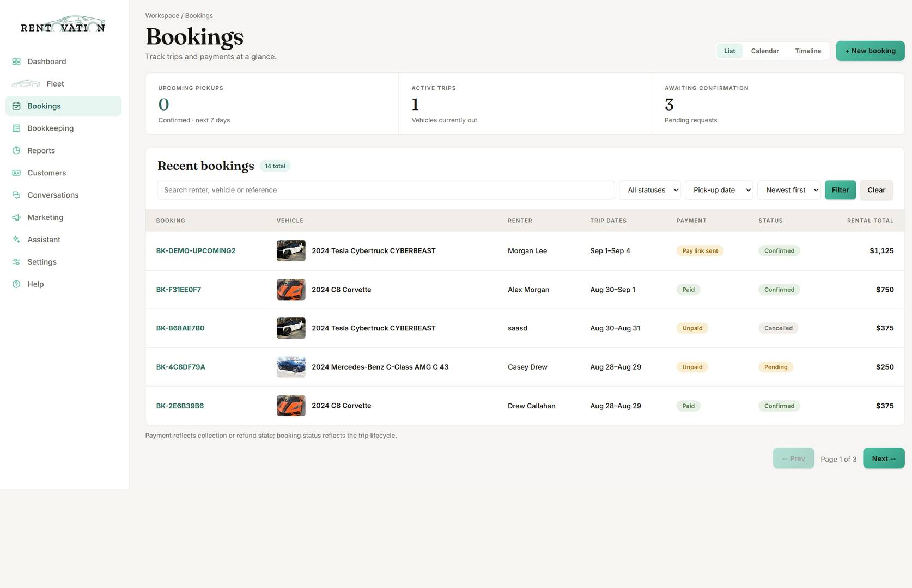
Task: Click the Settings sliders icon
Action: tap(16, 262)
